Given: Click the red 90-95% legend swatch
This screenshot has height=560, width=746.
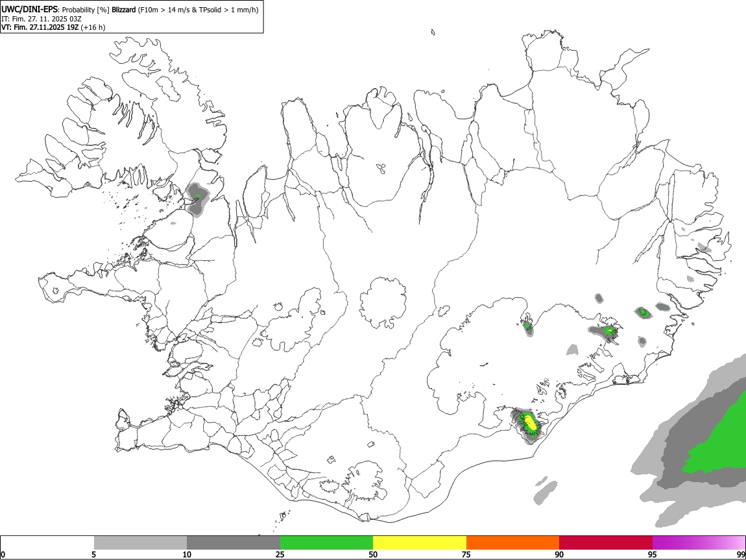Looking at the screenshot, I should point(606,543).
